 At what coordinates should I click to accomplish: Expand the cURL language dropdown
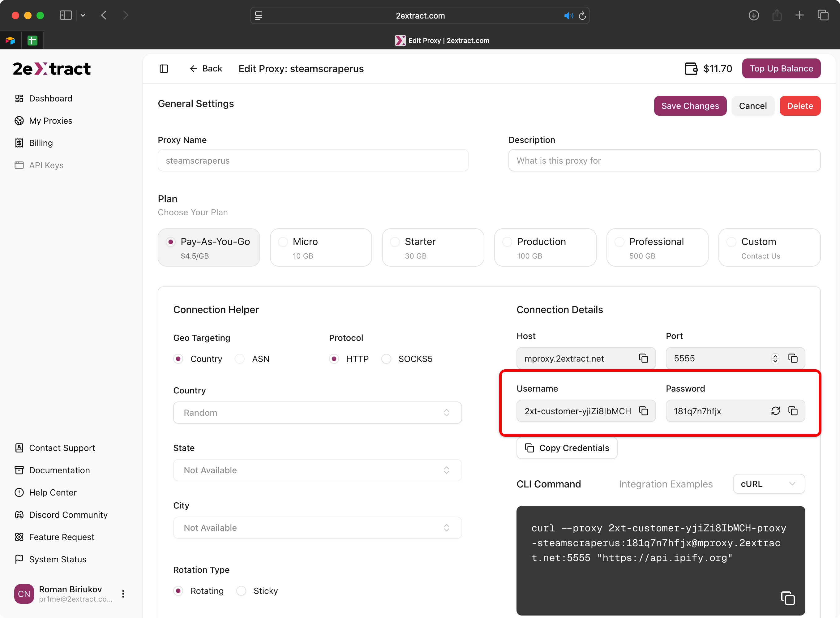769,484
